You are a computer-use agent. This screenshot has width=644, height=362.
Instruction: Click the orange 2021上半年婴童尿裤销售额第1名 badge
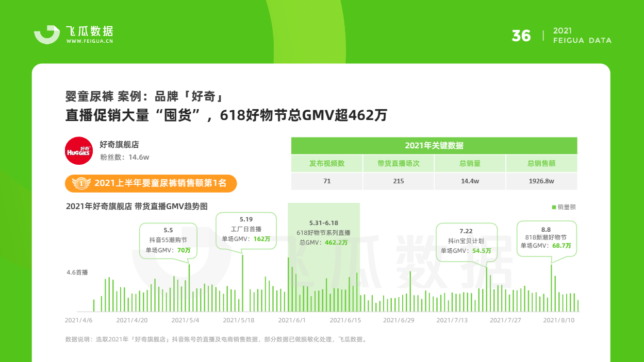(x=151, y=183)
